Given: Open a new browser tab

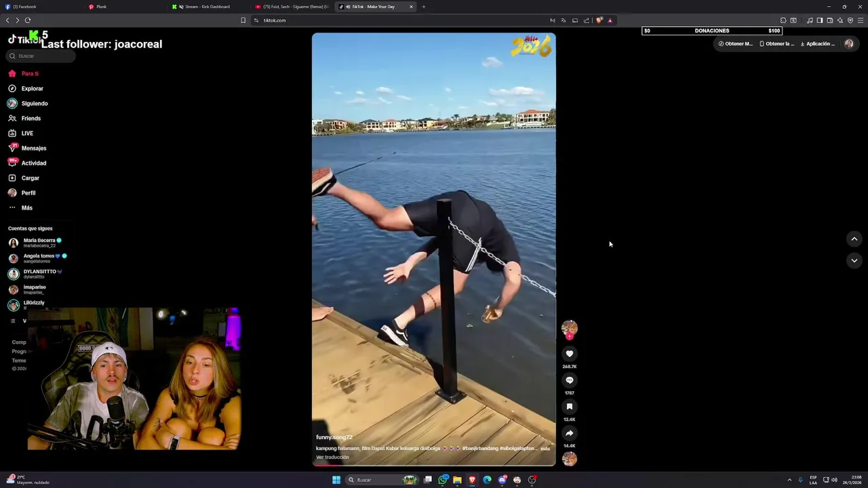Looking at the screenshot, I should 424,7.
